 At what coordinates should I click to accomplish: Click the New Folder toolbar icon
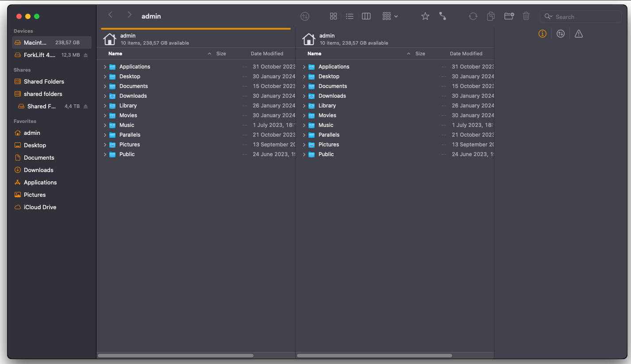509,16
